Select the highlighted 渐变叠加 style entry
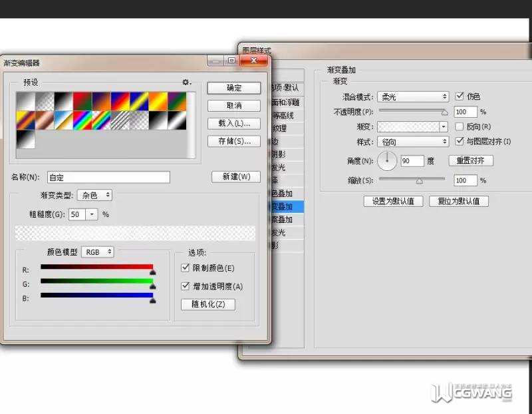The width and height of the screenshot is (532, 414). [287, 206]
